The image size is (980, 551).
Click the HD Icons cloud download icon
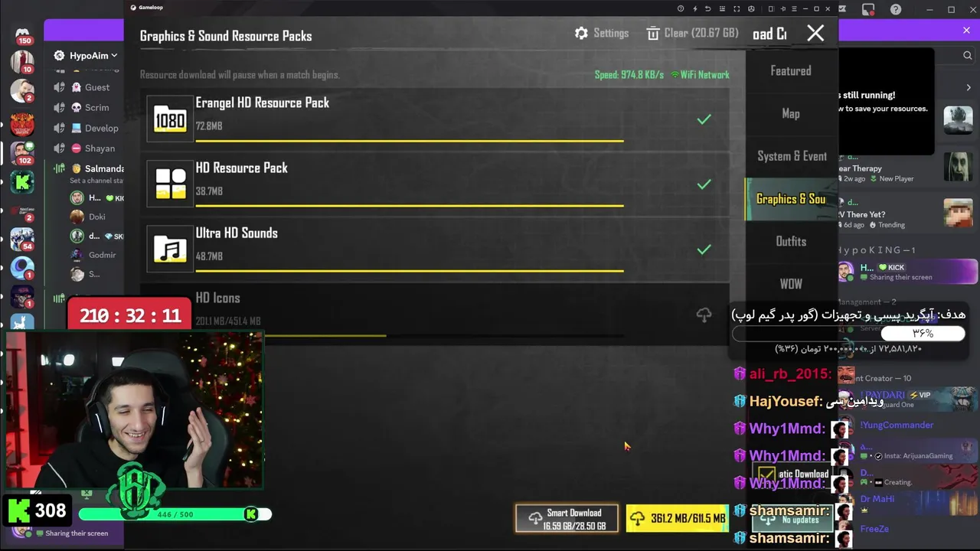tap(704, 315)
